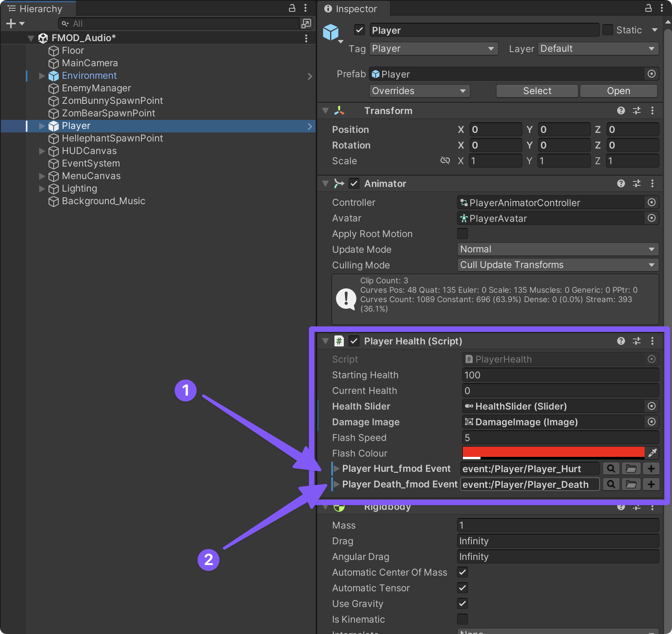Expand HUDCanvas in hierarchy
Image resolution: width=672 pixels, height=634 pixels.
click(x=42, y=151)
